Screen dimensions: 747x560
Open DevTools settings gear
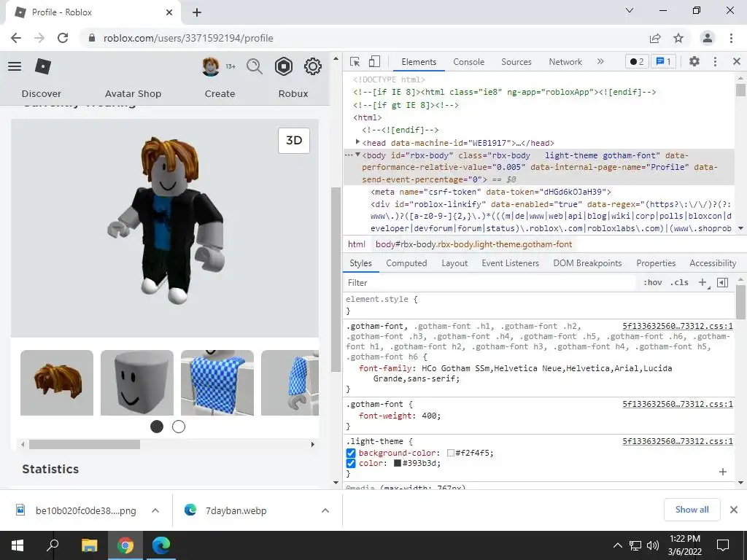pyautogui.click(x=694, y=61)
